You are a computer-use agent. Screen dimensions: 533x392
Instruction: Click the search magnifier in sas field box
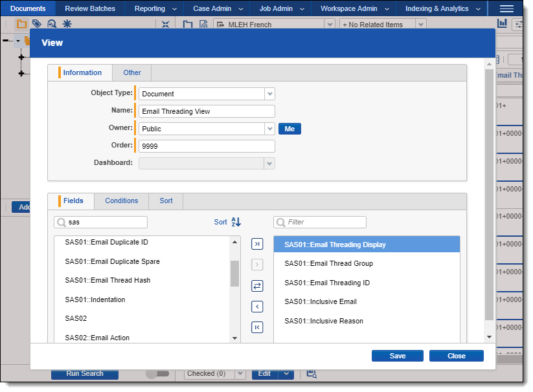point(61,223)
